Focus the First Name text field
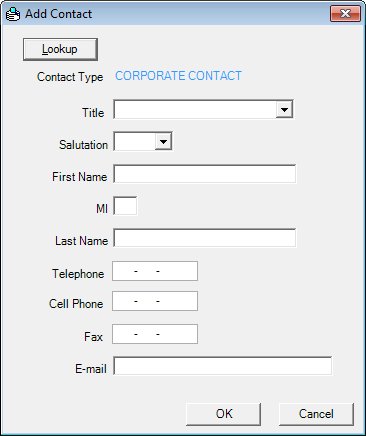The width and height of the screenshot is (366, 436). pos(205,174)
